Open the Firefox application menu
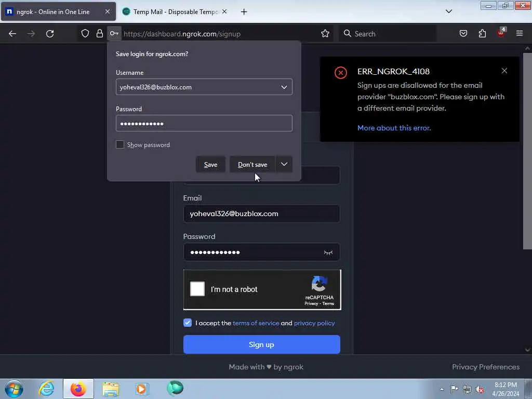The image size is (532, 399). click(520, 33)
